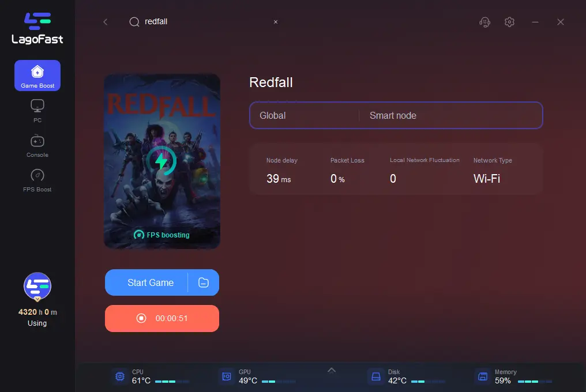Click the Start Game button
The width and height of the screenshot is (586, 392).
tap(150, 282)
